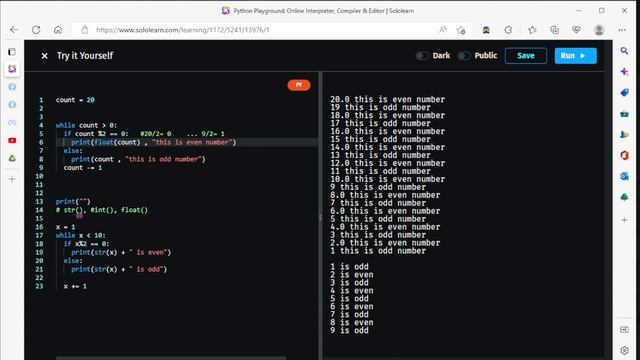Click line 'x += 1'

pos(75,286)
